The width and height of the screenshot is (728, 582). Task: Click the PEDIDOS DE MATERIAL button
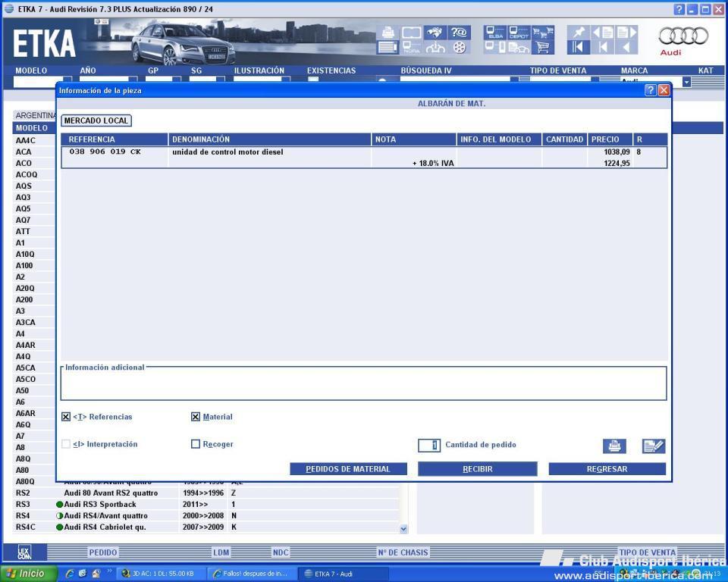[348, 469]
